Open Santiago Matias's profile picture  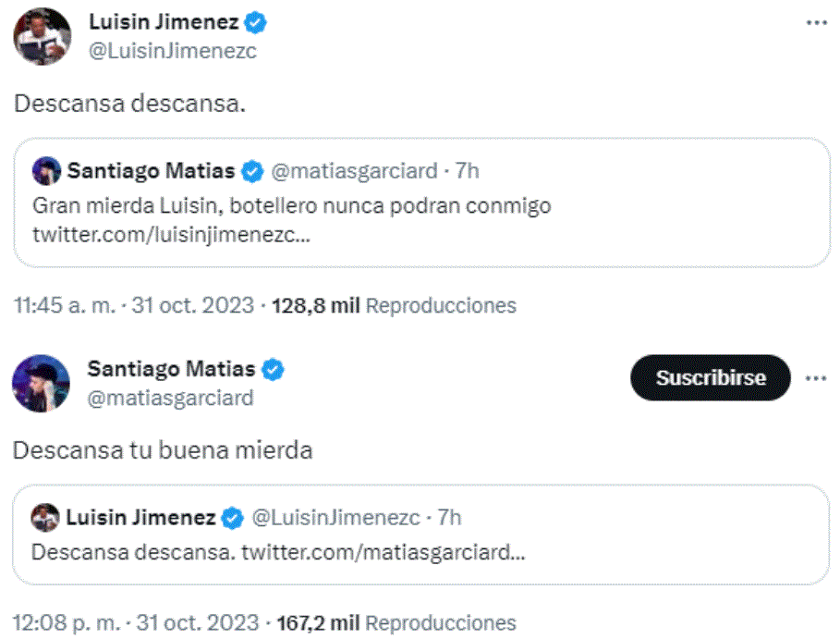pyautogui.click(x=41, y=381)
